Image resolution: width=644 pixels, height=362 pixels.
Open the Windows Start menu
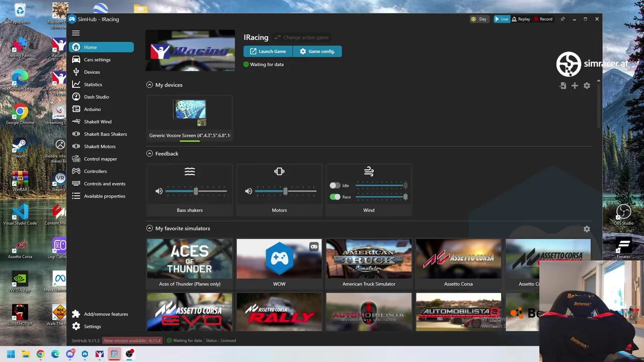coord(11,354)
